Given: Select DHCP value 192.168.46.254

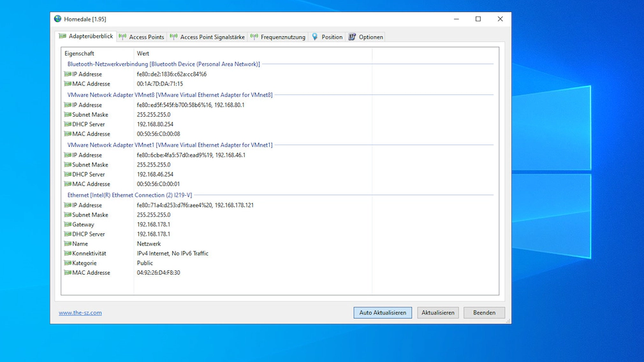Looking at the screenshot, I should coord(155,174).
